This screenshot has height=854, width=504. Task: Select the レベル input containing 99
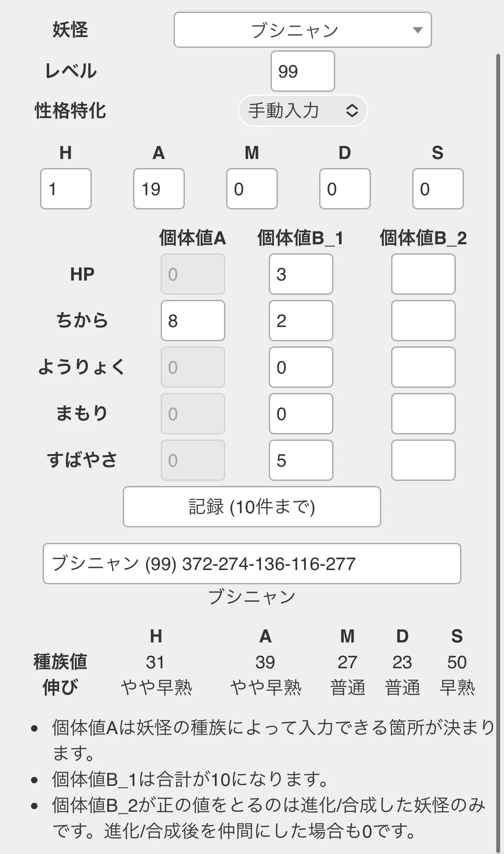[x=302, y=72]
